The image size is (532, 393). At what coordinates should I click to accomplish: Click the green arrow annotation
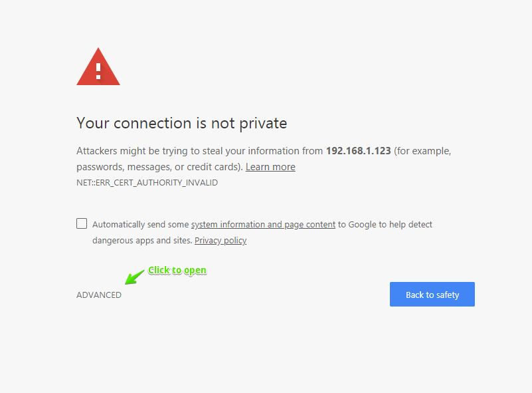click(135, 276)
